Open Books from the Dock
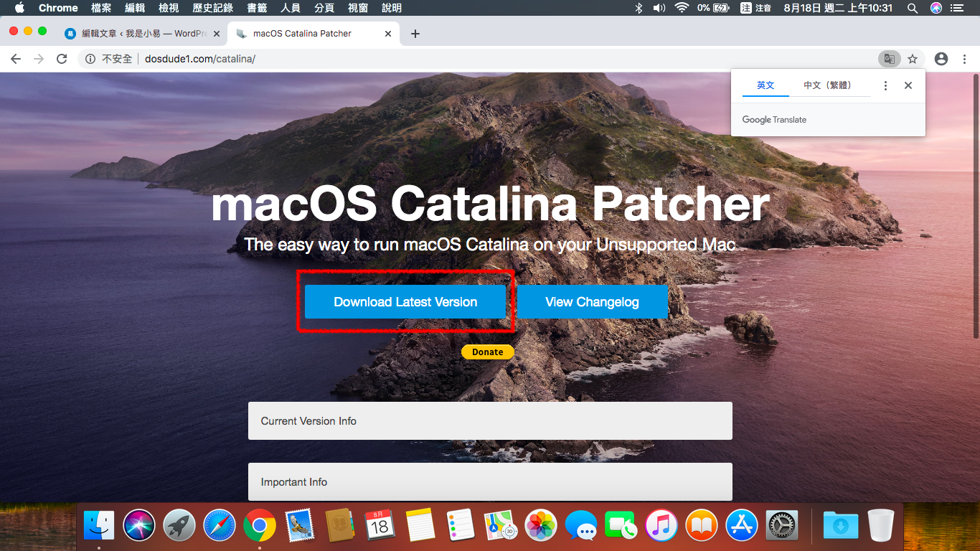980x551 pixels. coord(702,525)
